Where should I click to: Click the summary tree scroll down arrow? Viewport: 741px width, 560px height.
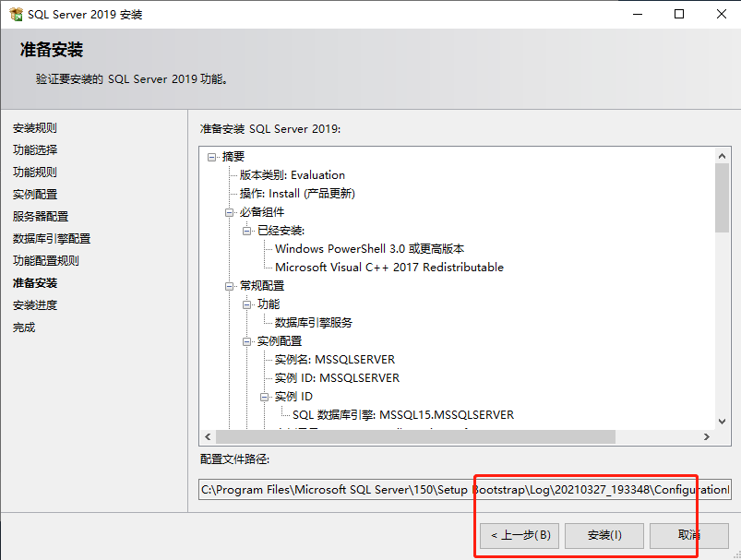coord(723,422)
